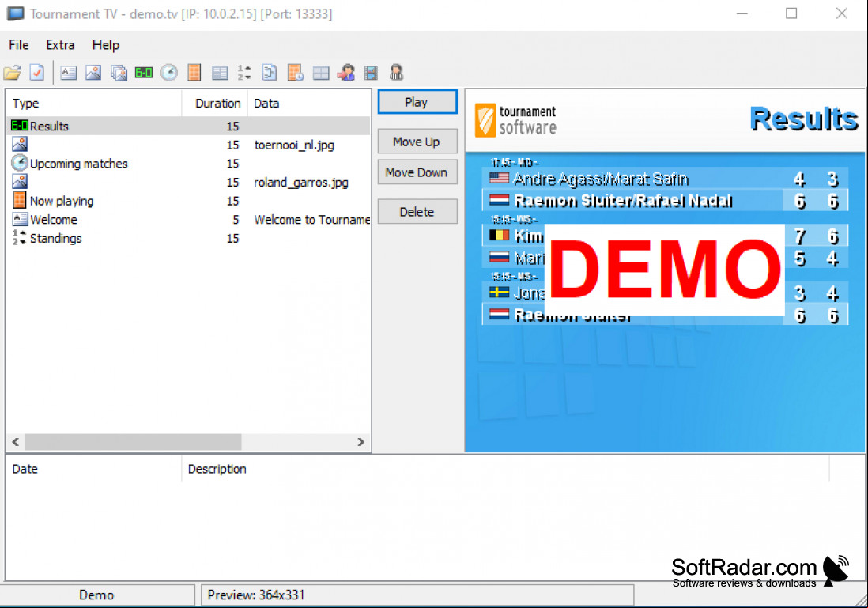868x608 pixels.
Task: Add a text slide via toolbar icon
Action: (x=68, y=73)
